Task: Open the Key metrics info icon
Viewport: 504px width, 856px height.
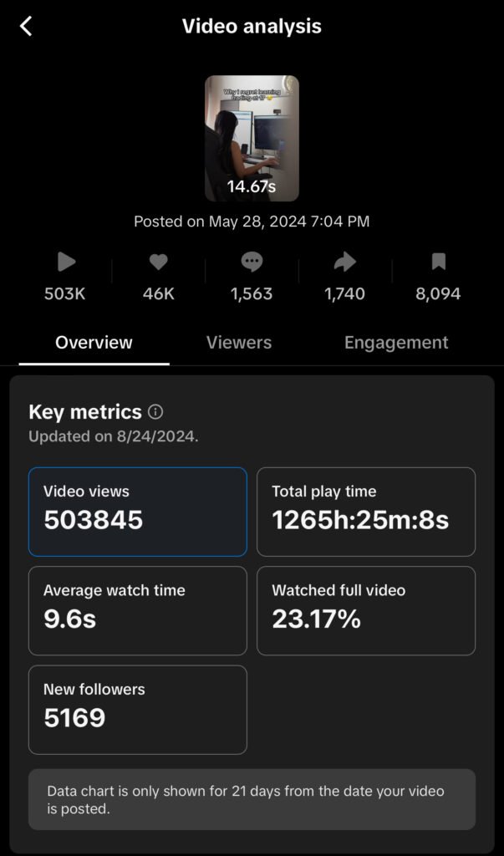Action: pos(155,412)
